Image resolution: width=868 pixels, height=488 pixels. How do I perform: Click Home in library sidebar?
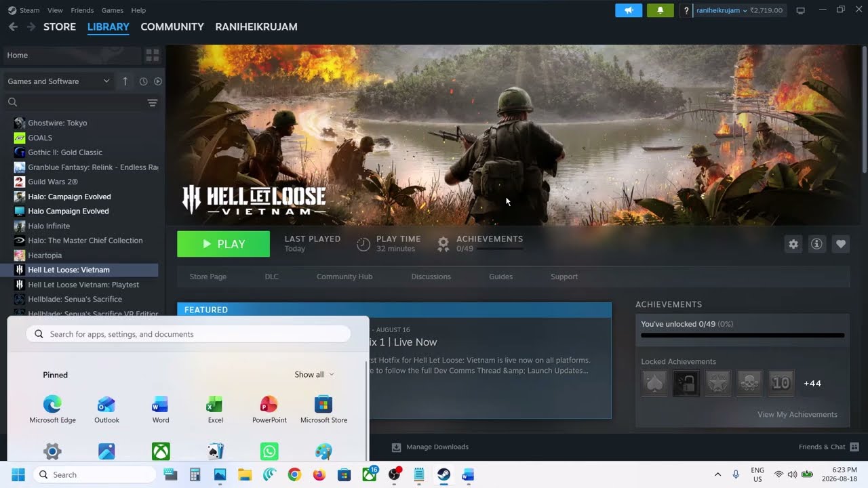(x=71, y=55)
